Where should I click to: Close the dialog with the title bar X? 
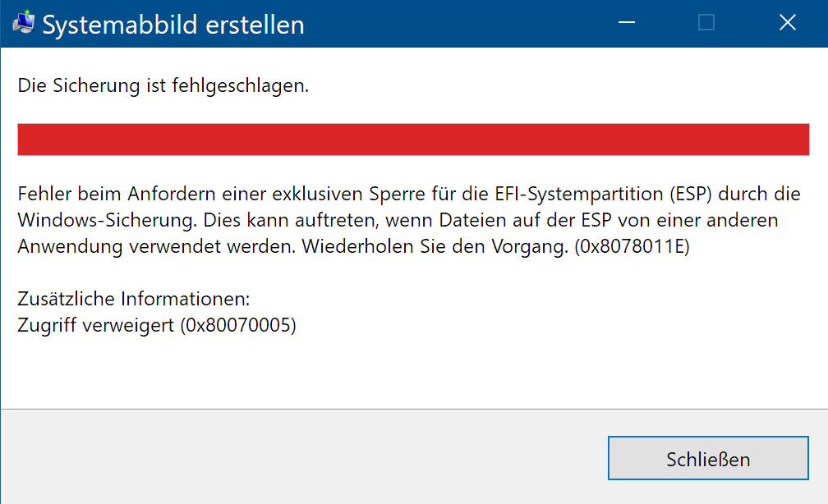787,23
